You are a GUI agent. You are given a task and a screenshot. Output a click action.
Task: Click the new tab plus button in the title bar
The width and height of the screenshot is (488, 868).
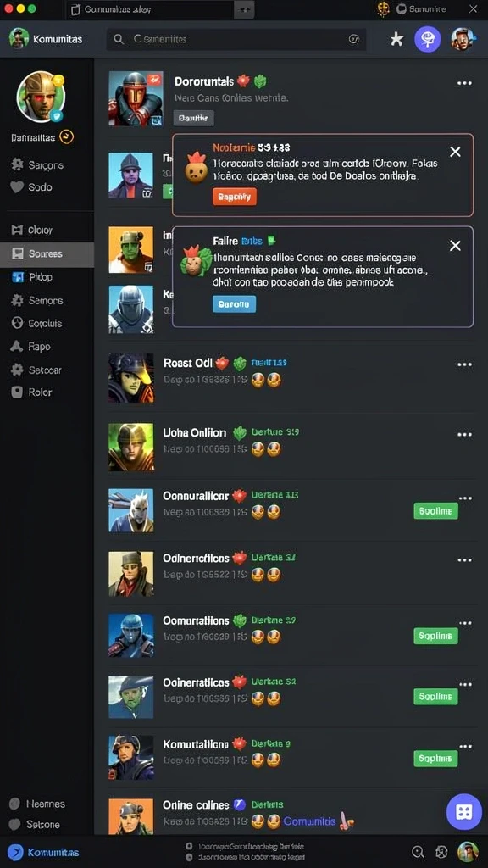point(246,9)
